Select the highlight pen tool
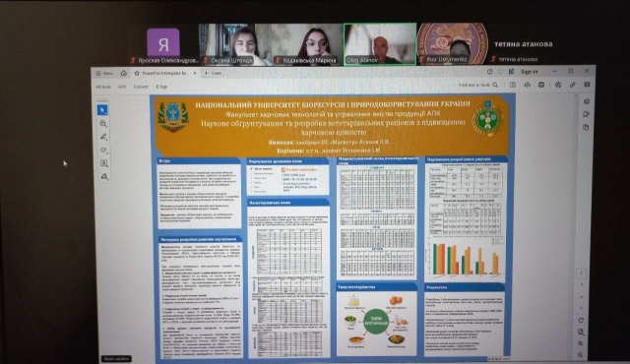This screenshot has width=630, height=364. click(x=103, y=137)
